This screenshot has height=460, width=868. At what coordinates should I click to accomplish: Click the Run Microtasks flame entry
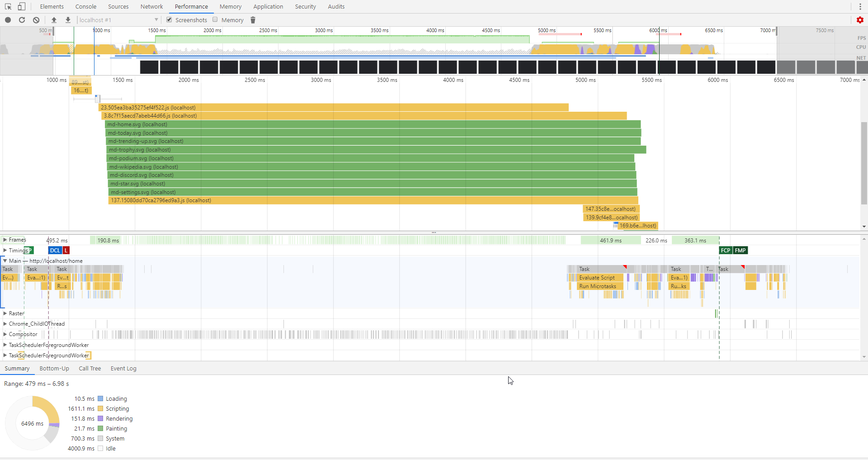pos(600,286)
